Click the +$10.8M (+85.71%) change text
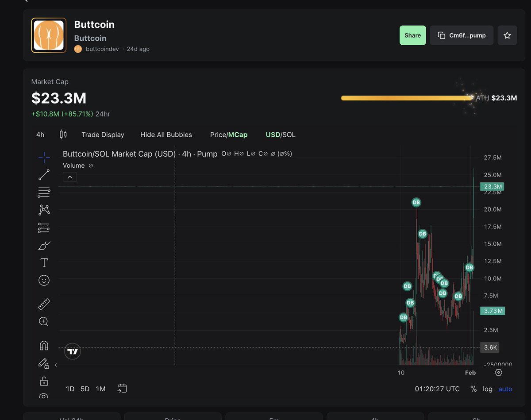The height and width of the screenshot is (420, 531). (62, 114)
